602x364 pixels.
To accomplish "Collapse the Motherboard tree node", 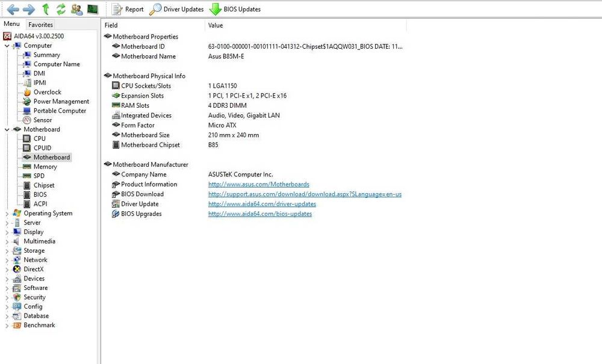I will (7, 129).
